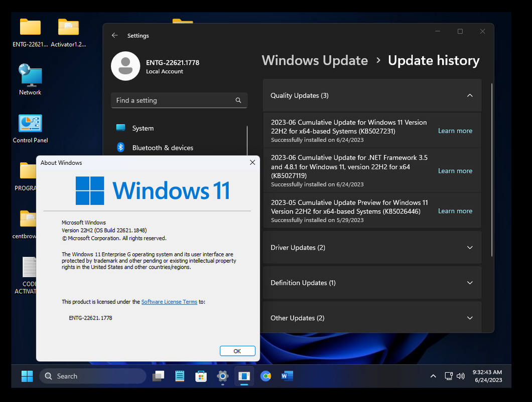Click the user account avatar in Settings
532x402 pixels.
(x=125, y=66)
